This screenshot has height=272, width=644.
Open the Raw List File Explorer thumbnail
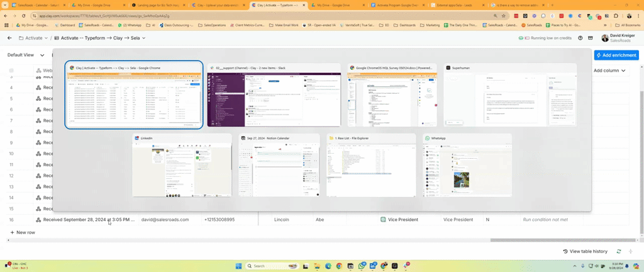pos(371,165)
